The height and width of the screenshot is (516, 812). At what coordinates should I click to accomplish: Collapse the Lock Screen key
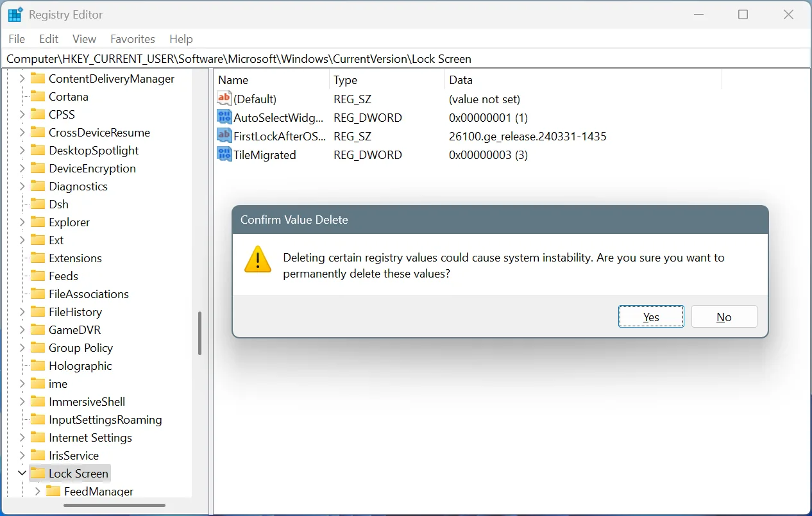(22, 473)
